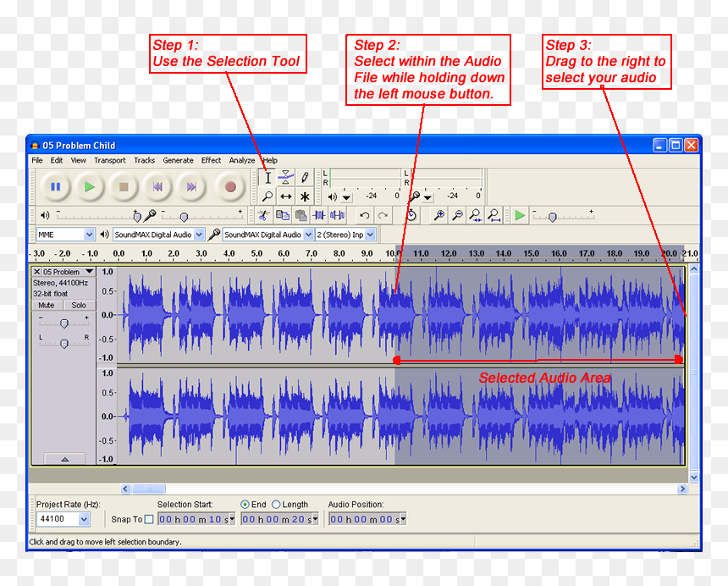
Task: Click the Zoom Out icon
Action: 458,215
